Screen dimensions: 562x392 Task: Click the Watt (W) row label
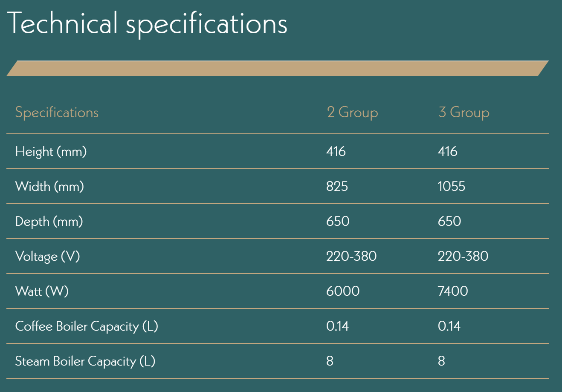pyautogui.click(x=42, y=291)
